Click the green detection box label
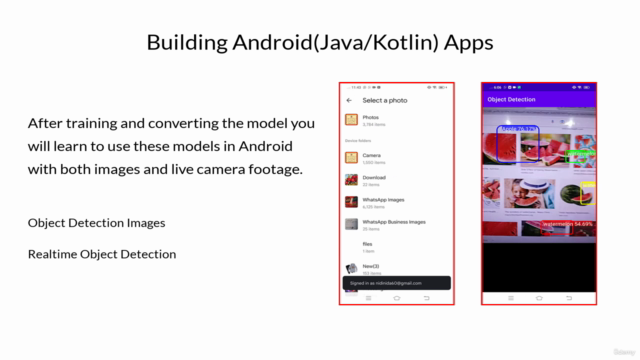 pyautogui.click(x=580, y=154)
